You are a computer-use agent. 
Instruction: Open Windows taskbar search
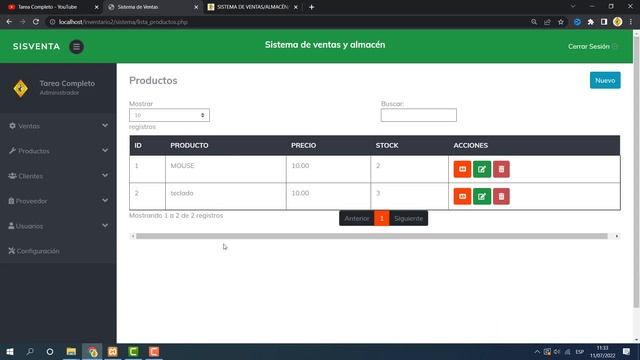(30, 351)
